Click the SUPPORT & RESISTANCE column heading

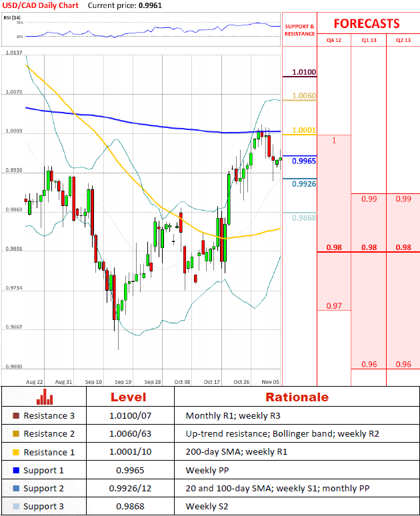299,30
